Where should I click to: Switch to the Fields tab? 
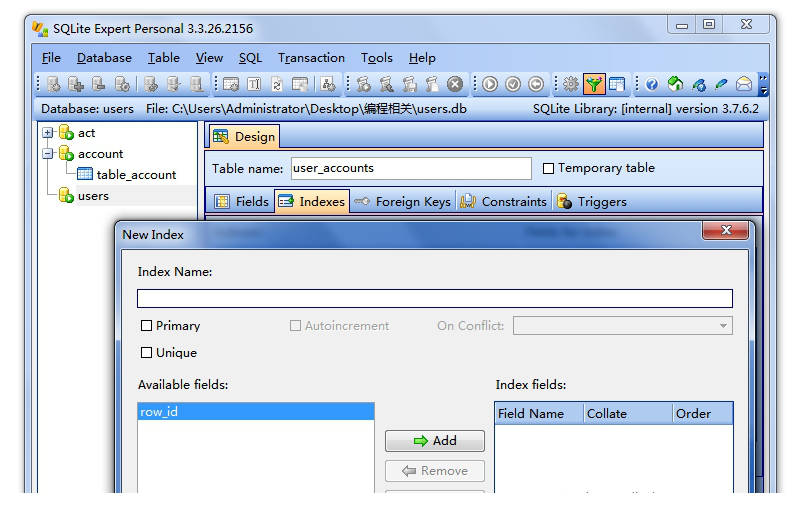(242, 201)
